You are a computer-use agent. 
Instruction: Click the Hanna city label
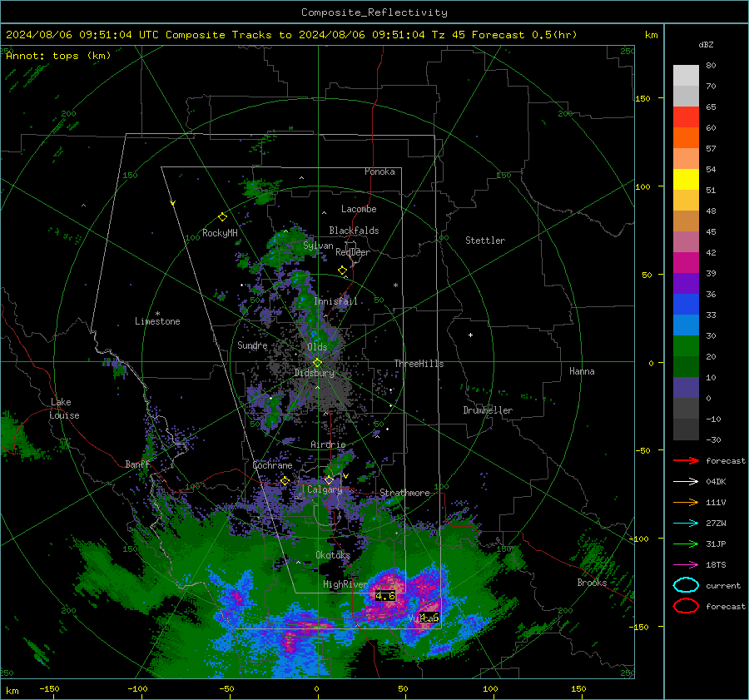point(582,371)
